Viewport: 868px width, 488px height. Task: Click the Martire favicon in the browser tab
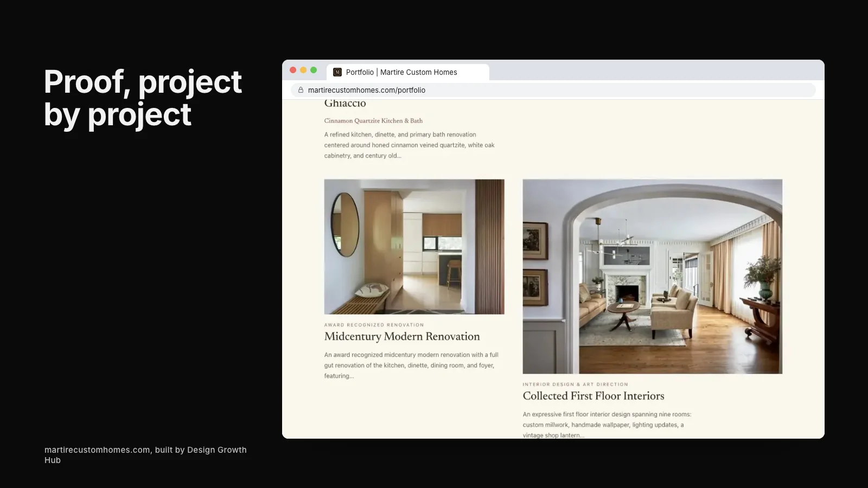click(x=337, y=72)
